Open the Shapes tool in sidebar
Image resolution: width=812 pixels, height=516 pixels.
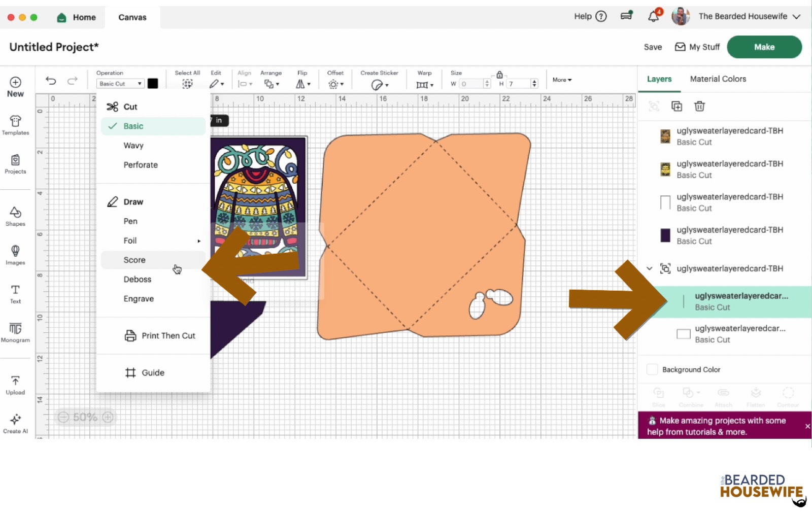(x=15, y=216)
